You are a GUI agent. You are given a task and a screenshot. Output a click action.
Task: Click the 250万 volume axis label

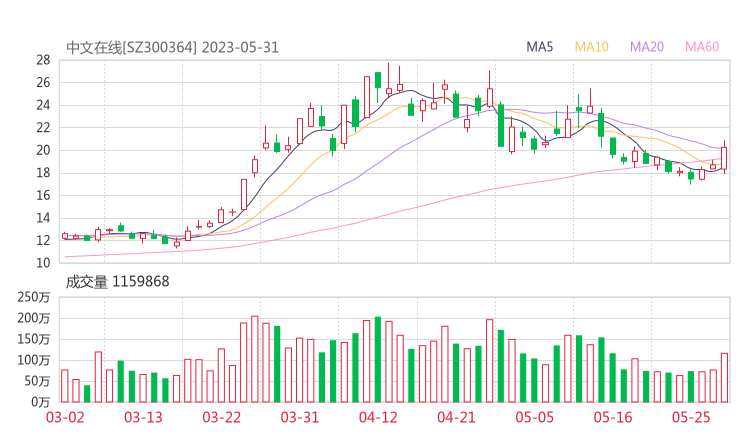[34, 297]
